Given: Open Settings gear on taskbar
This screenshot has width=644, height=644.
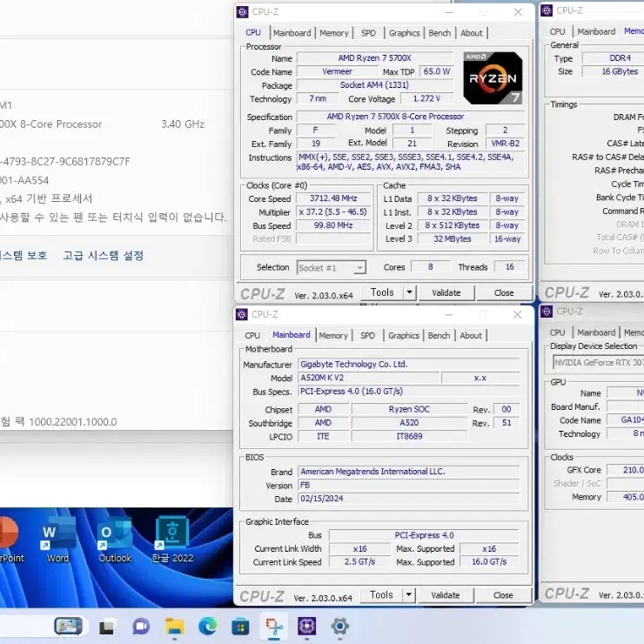Looking at the screenshot, I should click(339, 627).
